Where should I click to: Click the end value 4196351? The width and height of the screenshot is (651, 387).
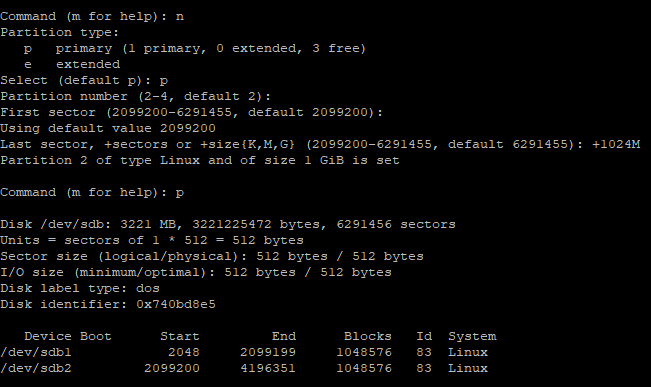[268, 368]
